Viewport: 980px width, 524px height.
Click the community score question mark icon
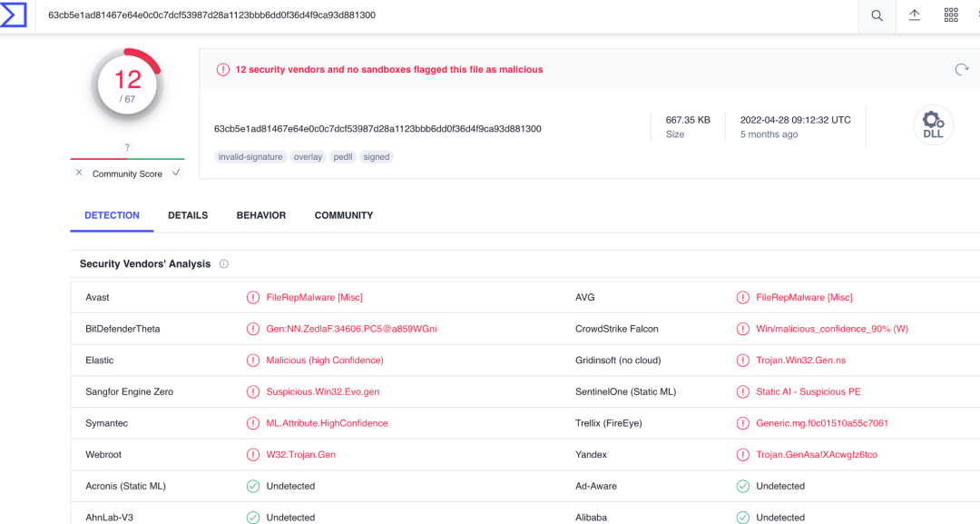click(128, 147)
